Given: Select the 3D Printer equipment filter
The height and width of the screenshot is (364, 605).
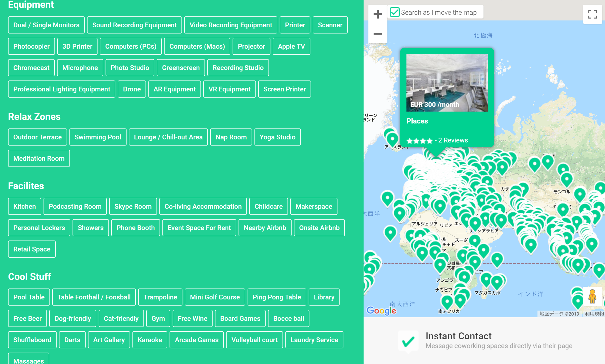Looking at the screenshot, I should [77, 46].
